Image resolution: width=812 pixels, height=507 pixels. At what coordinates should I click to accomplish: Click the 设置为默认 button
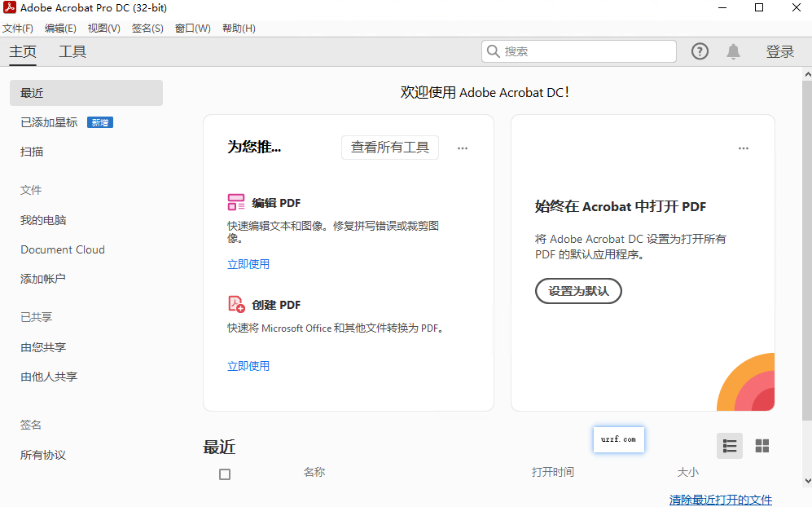(x=578, y=291)
